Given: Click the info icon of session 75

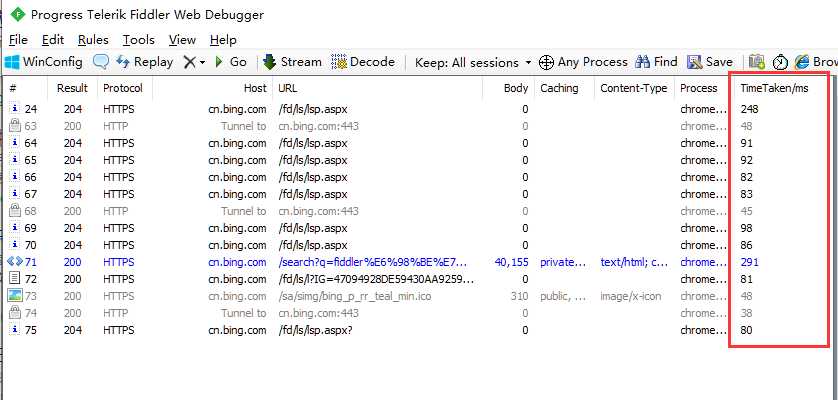Looking at the screenshot, I should click(x=15, y=330).
